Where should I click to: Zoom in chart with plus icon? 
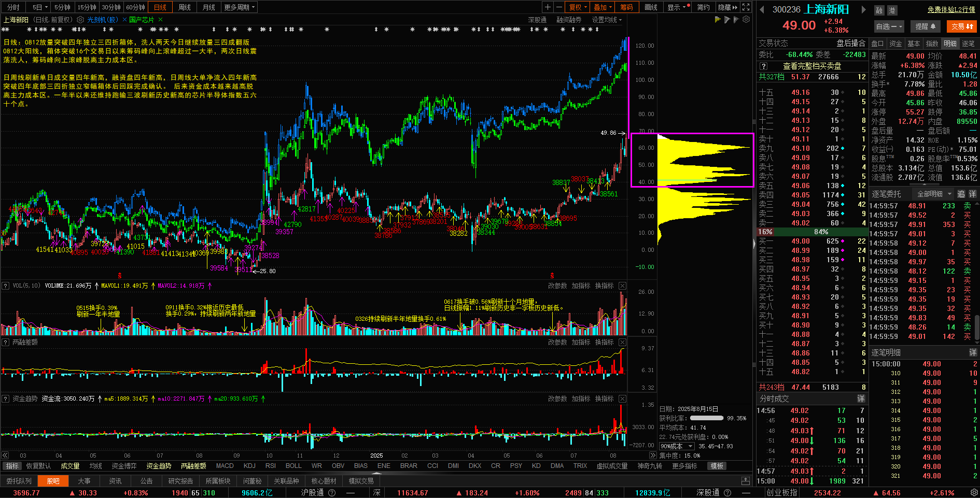(548, 7)
